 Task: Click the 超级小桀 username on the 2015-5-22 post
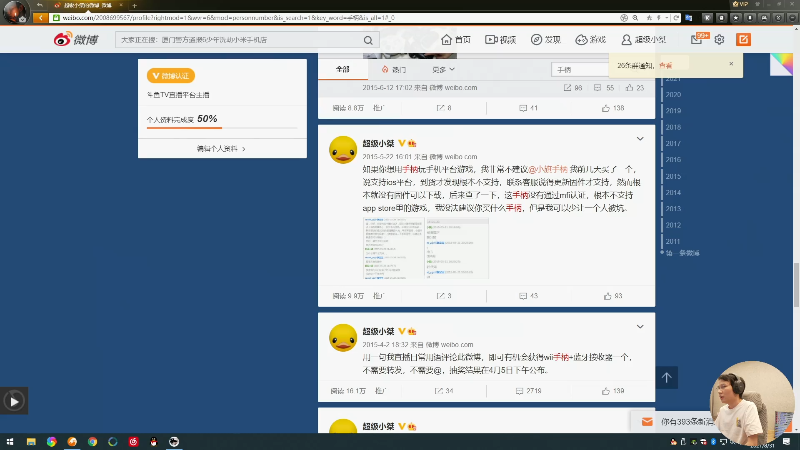pyautogui.click(x=378, y=143)
